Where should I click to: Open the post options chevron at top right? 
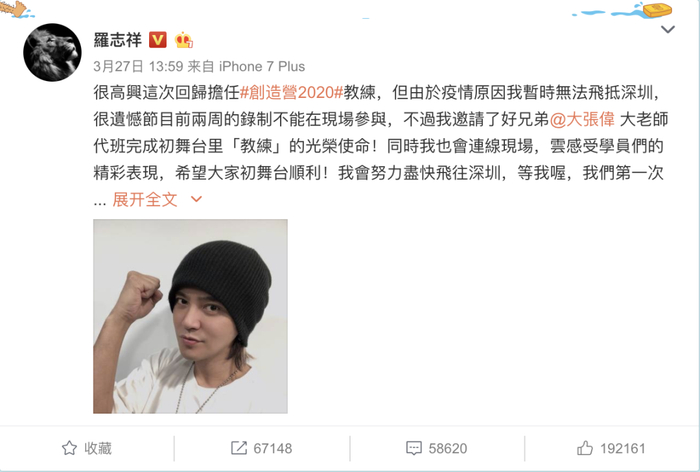tap(668, 29)
